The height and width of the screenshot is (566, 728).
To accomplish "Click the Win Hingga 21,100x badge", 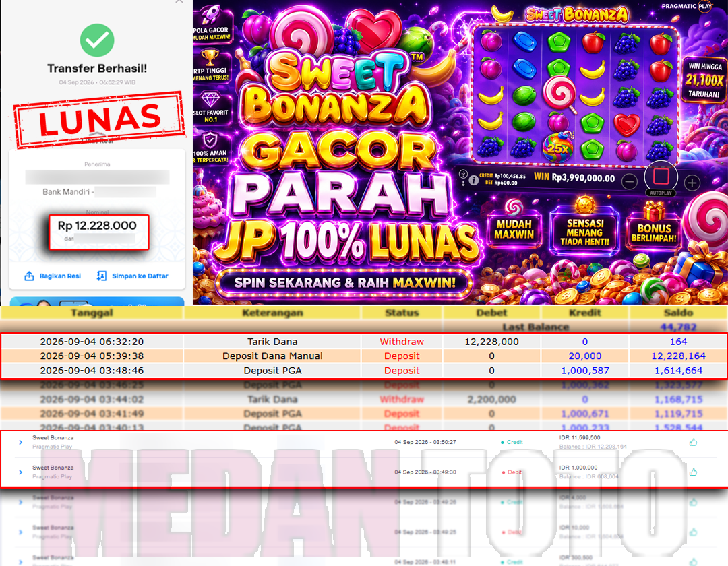I will (704, 80).
